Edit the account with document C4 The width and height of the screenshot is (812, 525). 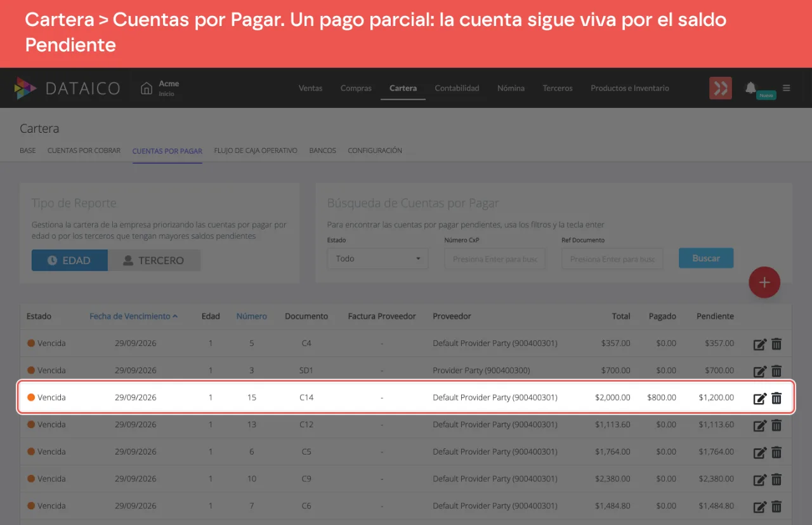click(x=760, y=344)
